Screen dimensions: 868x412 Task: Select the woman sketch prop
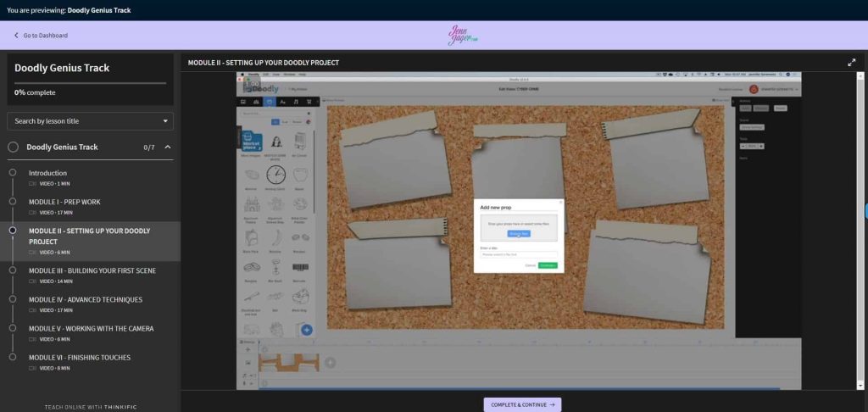275,142
